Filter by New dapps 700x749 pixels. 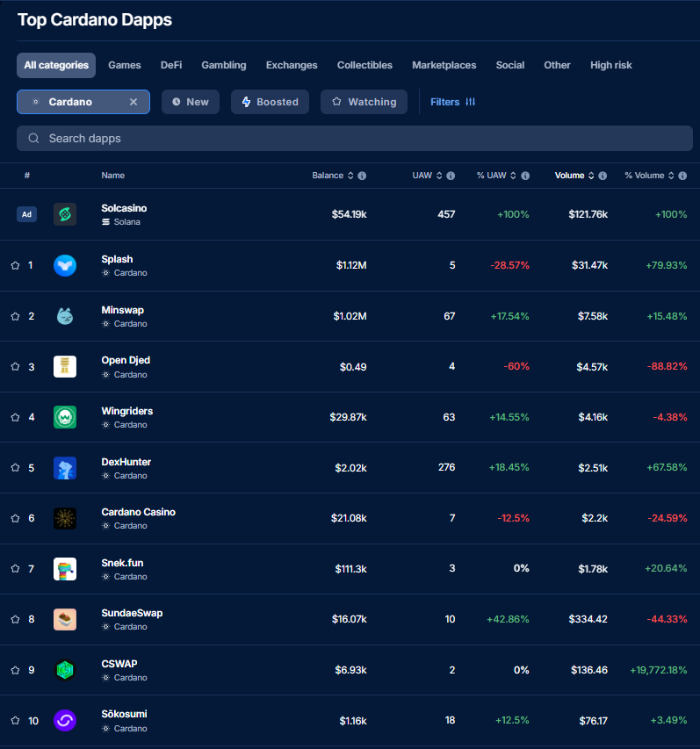pyautogui.click(x=191, y=102)
